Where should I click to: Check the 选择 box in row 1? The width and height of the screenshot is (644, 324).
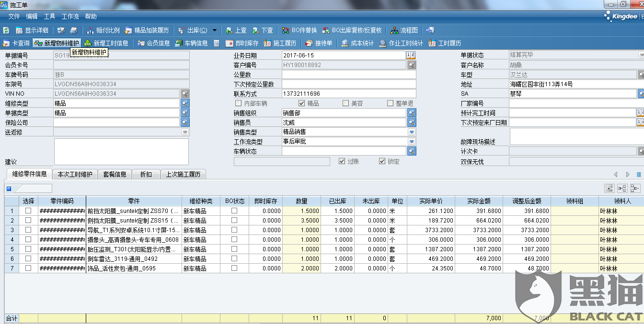click(28, 211)
